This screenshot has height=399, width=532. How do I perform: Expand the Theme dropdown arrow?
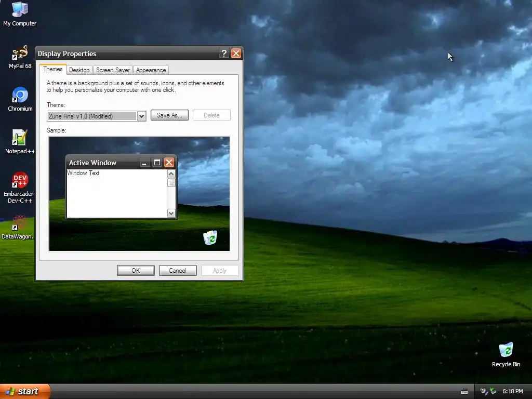[x=141, y=116]
